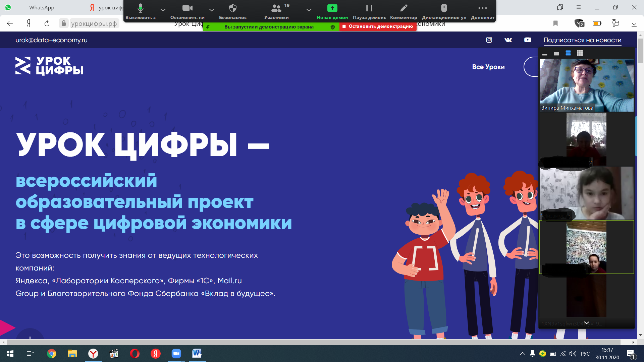
Task: Expand microphone audio options arrow
Action: click(163, 10)
